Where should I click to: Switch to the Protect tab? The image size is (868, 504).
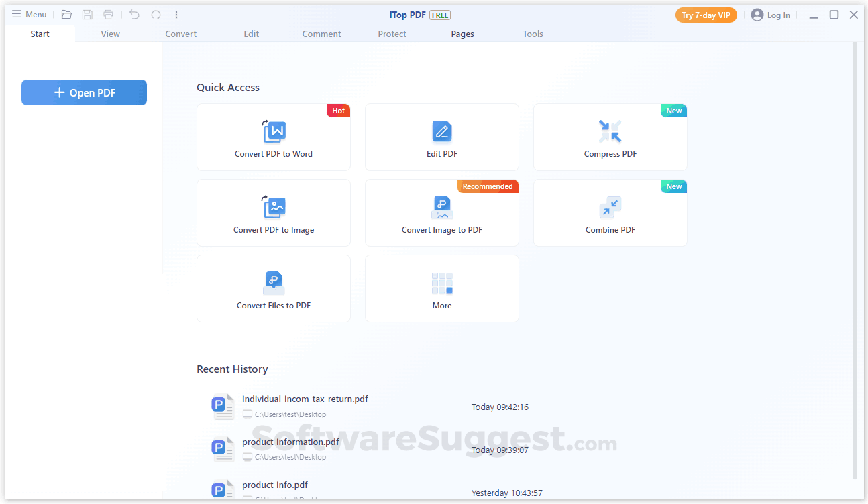[392, 34]
